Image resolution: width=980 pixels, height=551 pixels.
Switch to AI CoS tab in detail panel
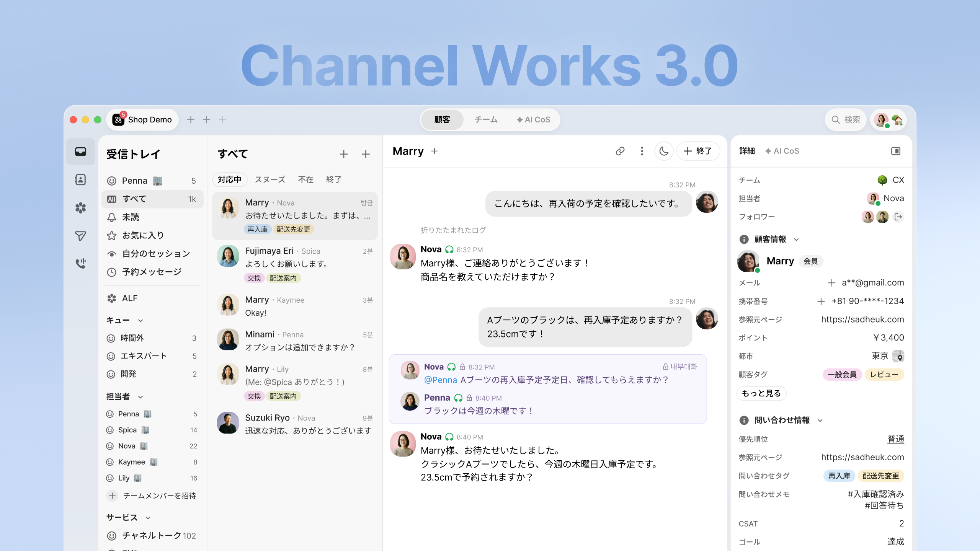pos(782,151)
